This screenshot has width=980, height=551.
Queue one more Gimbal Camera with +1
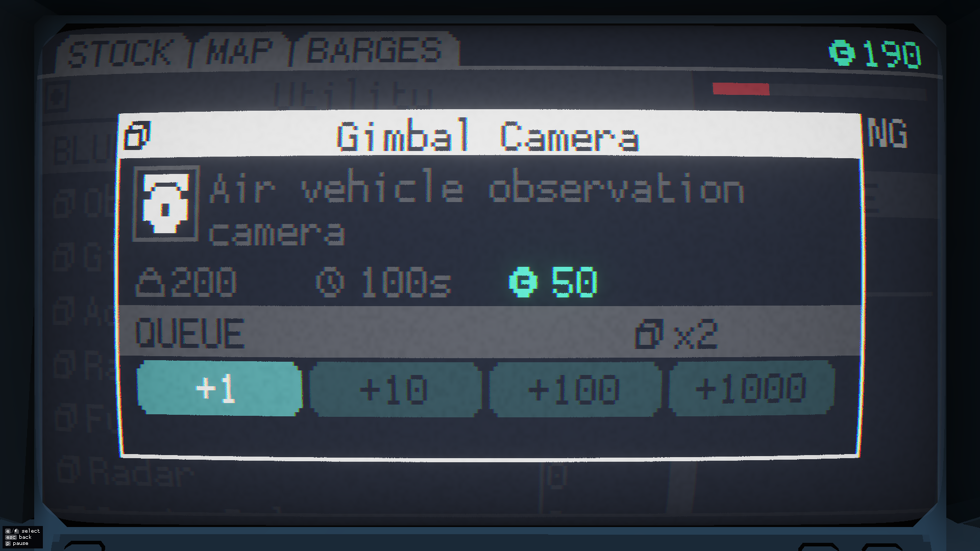(x=219, y=389)
